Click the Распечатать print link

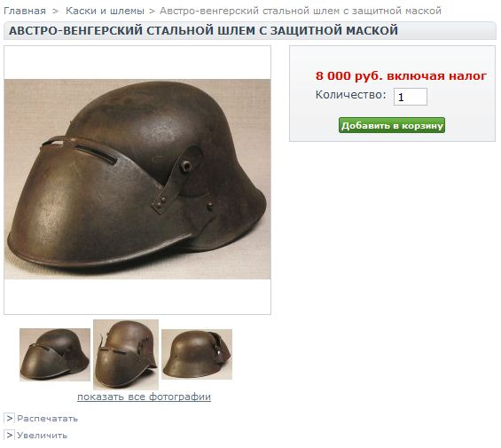pyautogui.click(x=48, y=419)
